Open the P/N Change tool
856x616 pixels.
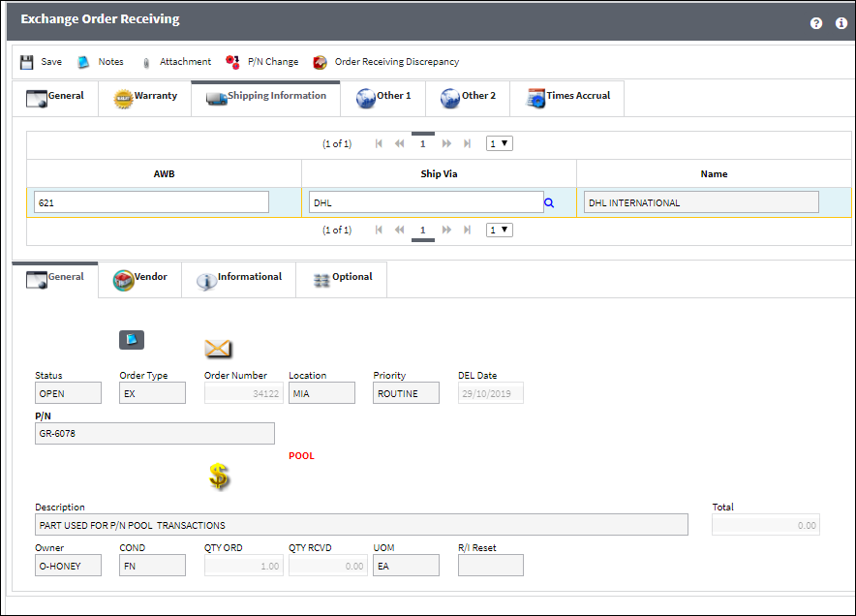(272, 62)
